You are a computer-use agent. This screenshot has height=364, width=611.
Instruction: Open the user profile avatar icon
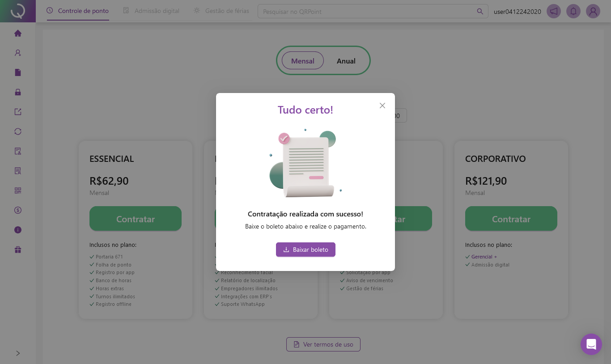593,11
